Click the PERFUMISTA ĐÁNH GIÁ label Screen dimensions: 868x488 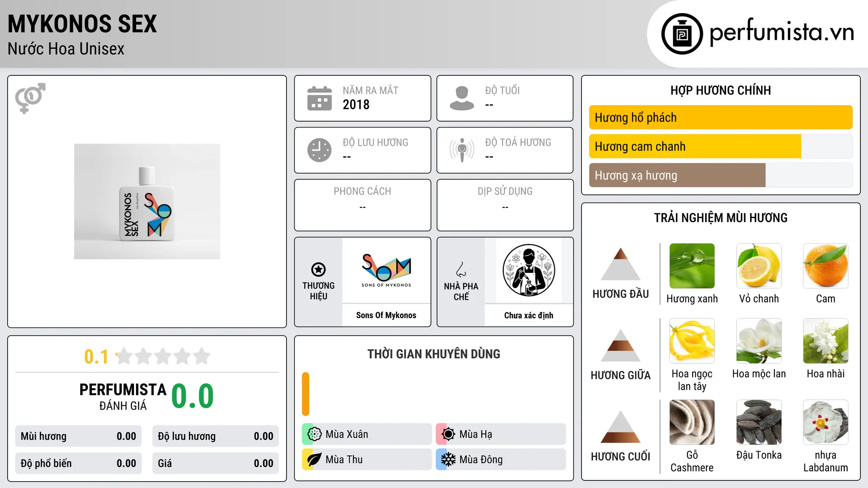pos(123,396)
